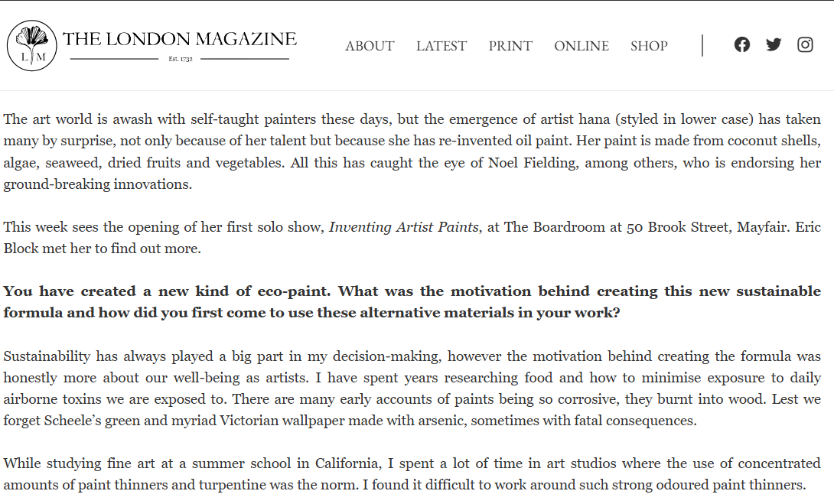
Task: Open the ABOUT menu item
Action: (370, 46)
